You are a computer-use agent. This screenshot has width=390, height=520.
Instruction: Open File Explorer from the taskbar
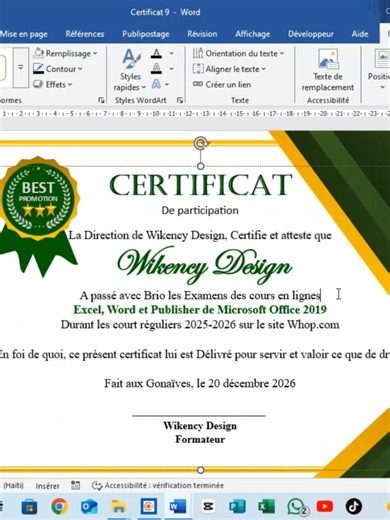[118, 507]
